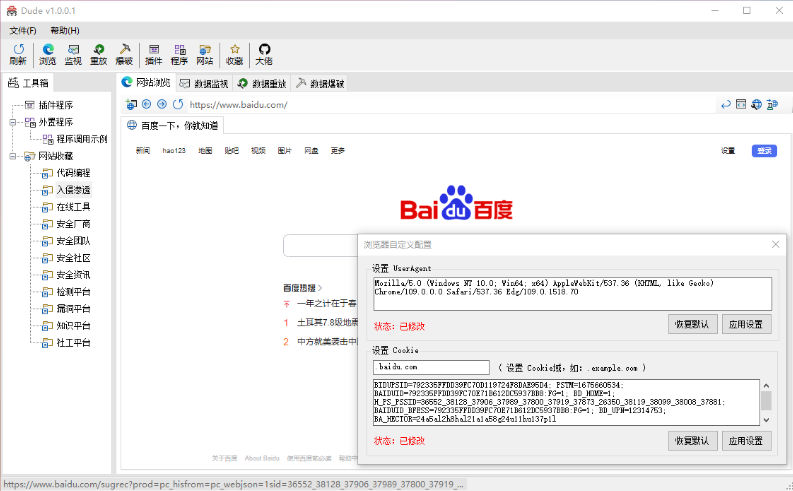Image resolution: width=793 pixels, height=491 pixels.
Task: Click the cookie text scrollbar down arrow
Action: [x=766, y=420]
